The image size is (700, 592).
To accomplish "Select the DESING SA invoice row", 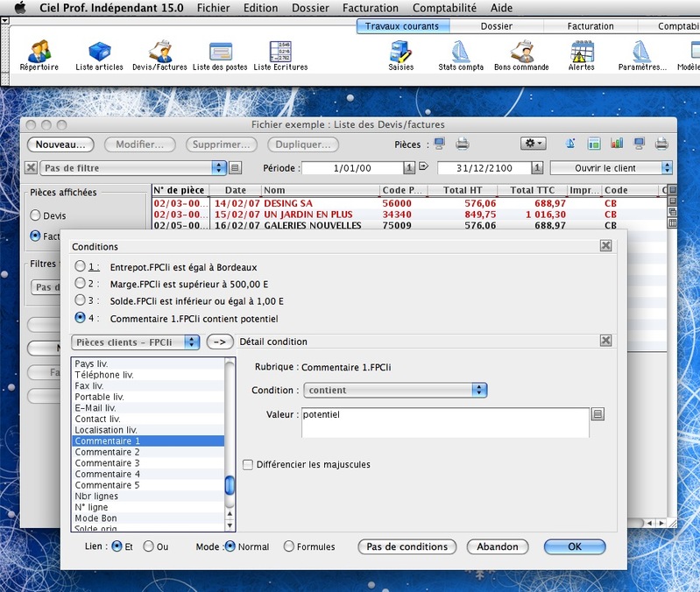I will (x=408, y=203).
